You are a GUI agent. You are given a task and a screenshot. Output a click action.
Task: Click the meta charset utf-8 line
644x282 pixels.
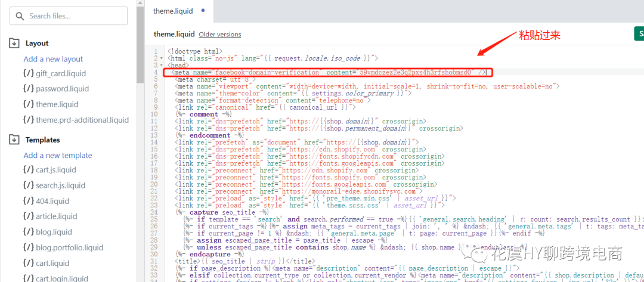[x=215, y=80]
